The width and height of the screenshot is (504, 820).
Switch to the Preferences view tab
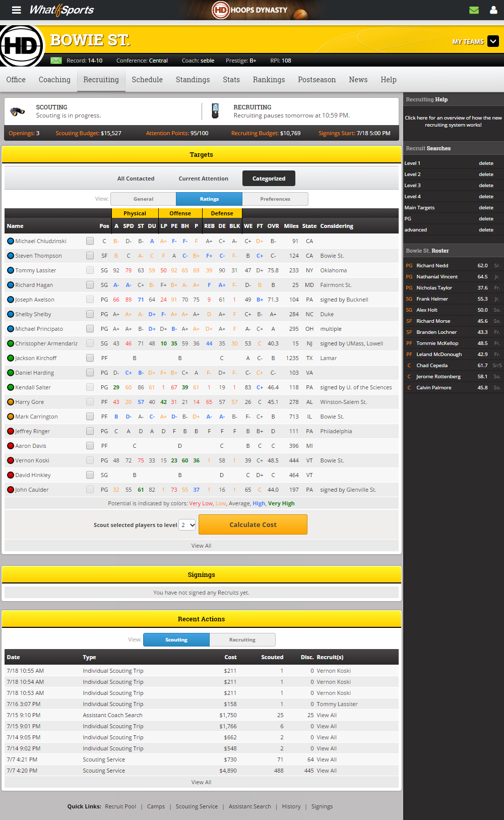click(x=275, y=199)
